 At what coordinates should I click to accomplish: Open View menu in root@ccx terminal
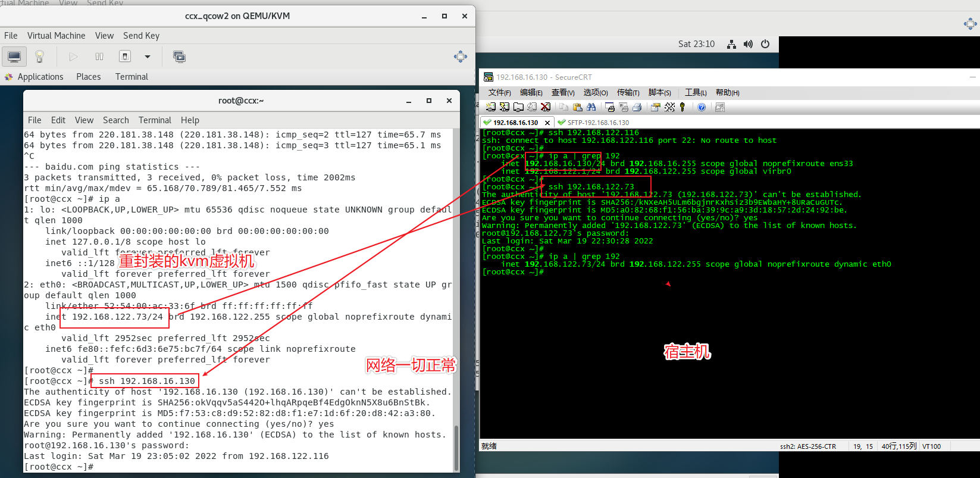84,120
